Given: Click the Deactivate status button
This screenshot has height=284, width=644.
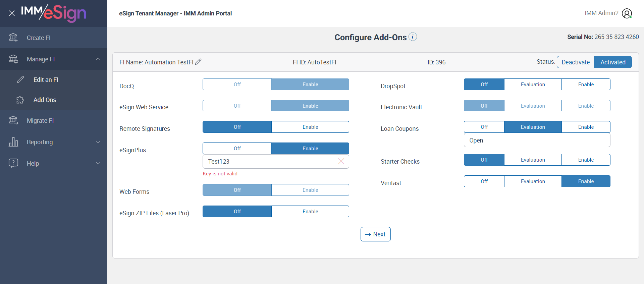Looking at the screenshot, I should (x=576, y=62).
